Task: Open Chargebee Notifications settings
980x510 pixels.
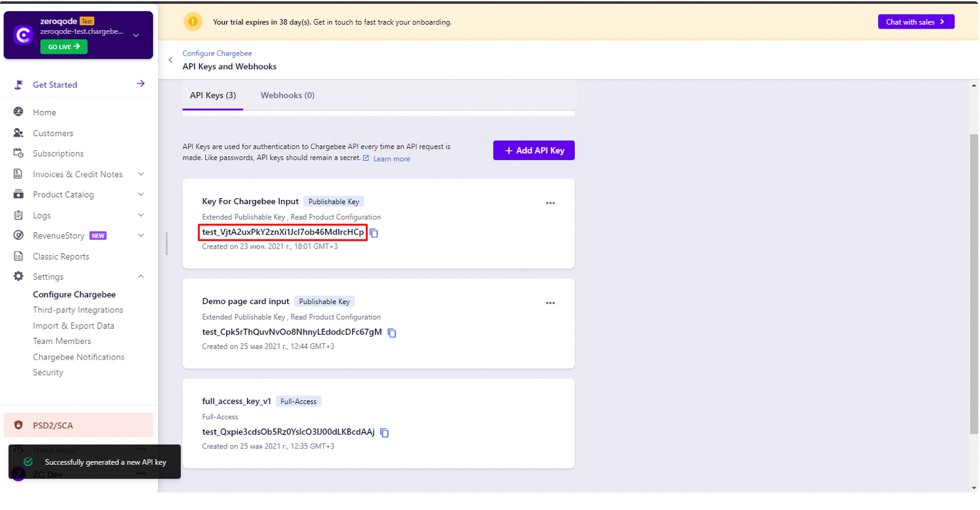Action: pos(79,357)
